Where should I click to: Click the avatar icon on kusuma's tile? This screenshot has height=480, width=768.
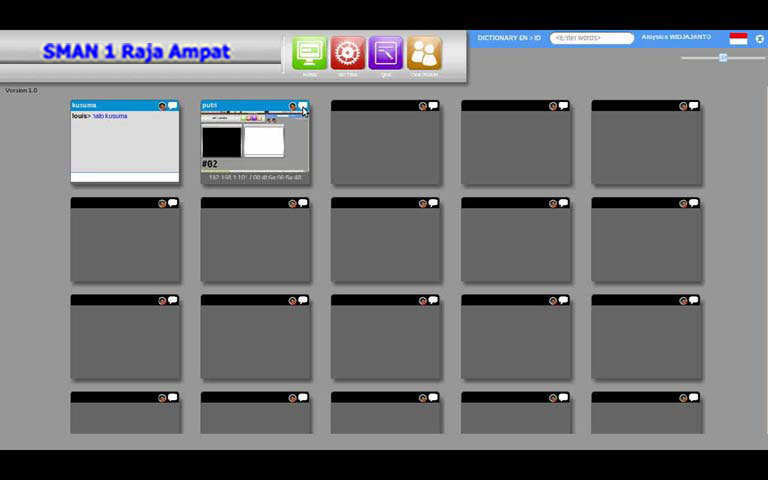[x=162, y=106]
